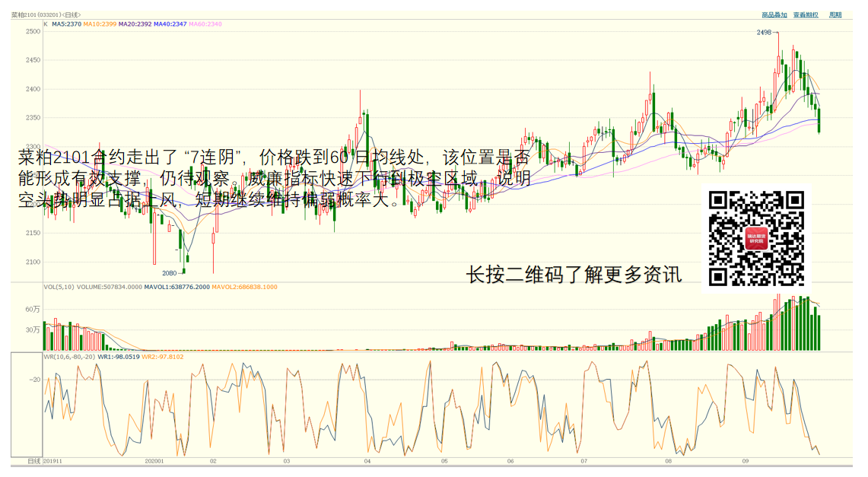868x477 pixels.
Task: Click the QR code image
Action: (x=756, y=238)
